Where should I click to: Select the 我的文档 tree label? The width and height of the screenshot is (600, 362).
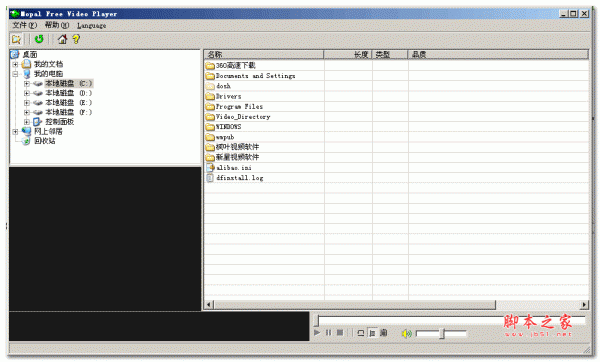point(48,64)
